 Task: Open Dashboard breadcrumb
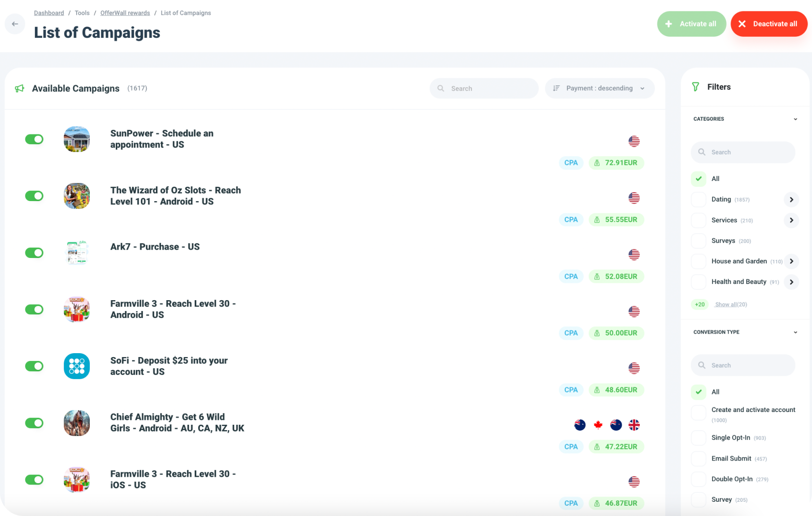coord(49,13)
